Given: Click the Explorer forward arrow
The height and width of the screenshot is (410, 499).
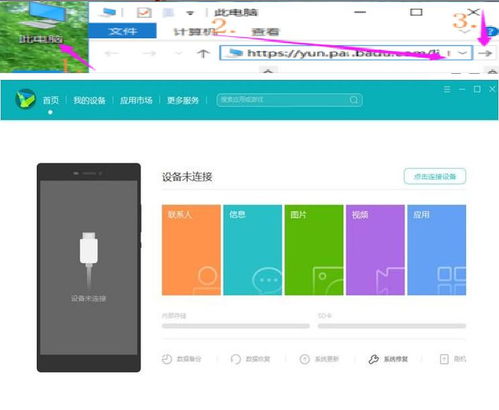Looking at the screenshot, I should (149, 53).
